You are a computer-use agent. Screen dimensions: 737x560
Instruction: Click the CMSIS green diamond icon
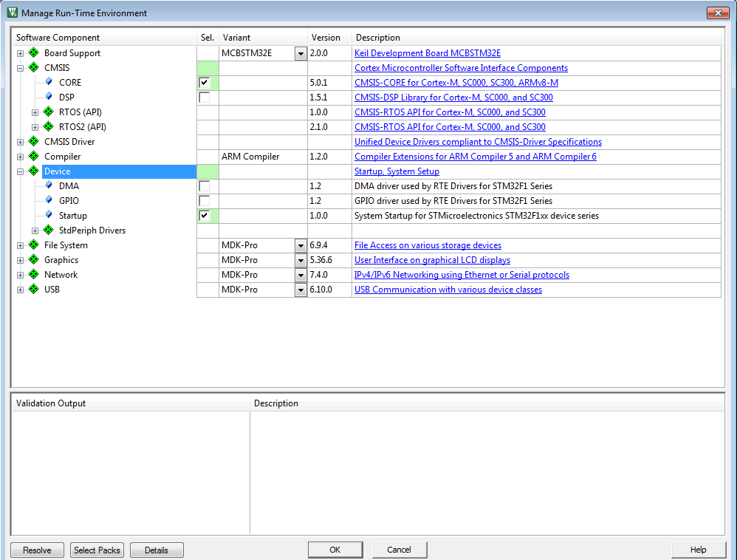33,67
